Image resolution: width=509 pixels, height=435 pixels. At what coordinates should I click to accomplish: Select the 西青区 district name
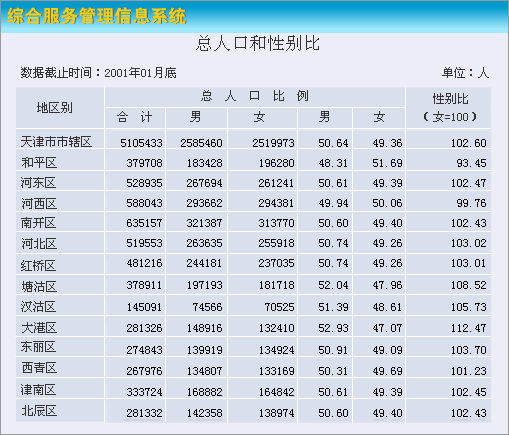[39, 368]
